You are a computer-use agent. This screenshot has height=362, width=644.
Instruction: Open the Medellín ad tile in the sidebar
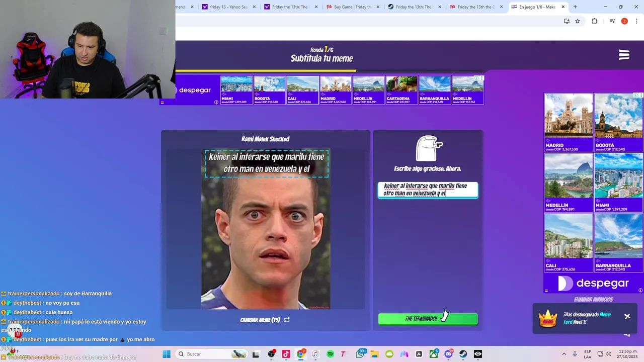(569, 183)
